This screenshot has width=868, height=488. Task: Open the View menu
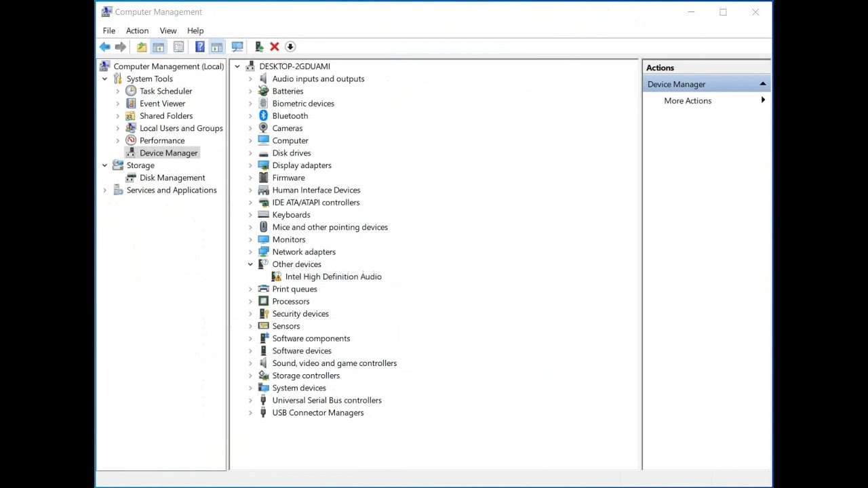pos(168,30)
